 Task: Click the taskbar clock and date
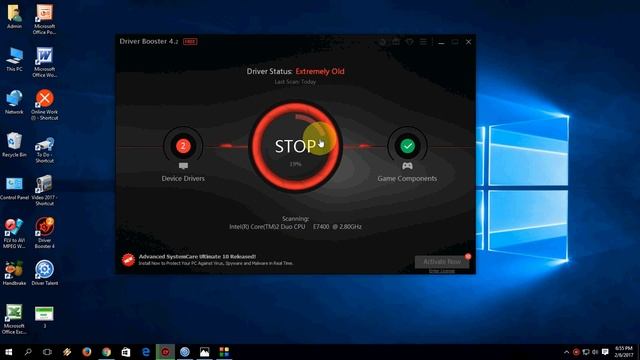click(624, 352)
